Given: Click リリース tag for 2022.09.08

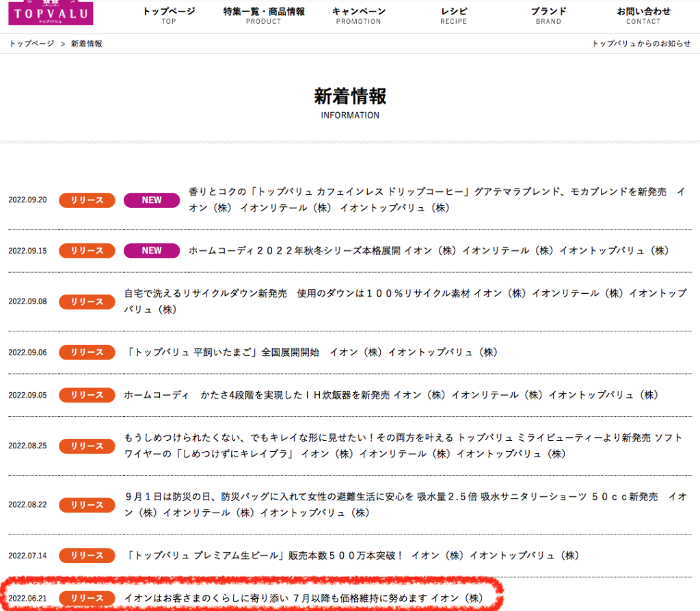Looking at the screenshot, I should [87, 301].
